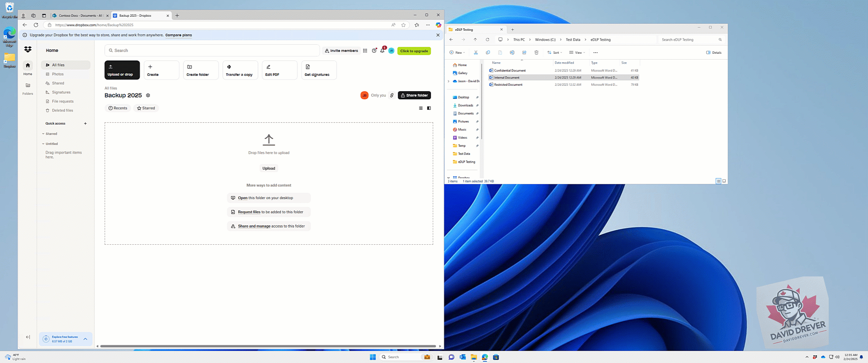The width and height of the screenshot is (868, 363).
Task: Open the Windows Start menu
Action: pyautogui.click(x=373, y=357)
